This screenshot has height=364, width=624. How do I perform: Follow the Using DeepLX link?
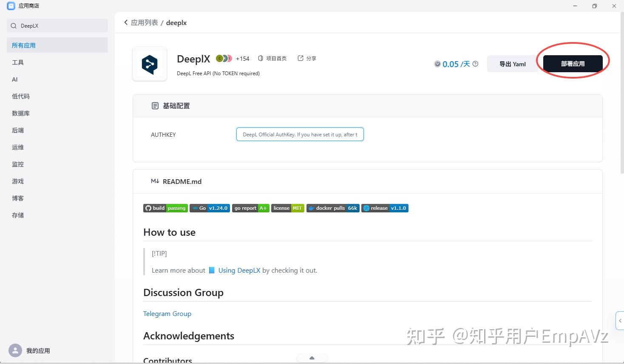coord(239,270)
